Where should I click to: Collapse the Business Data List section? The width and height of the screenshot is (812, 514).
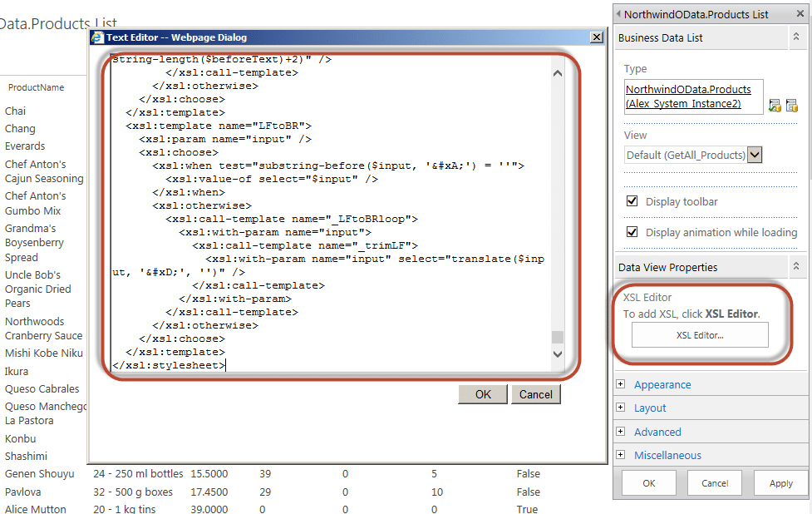pyautogui.click(x=796, y=37)
